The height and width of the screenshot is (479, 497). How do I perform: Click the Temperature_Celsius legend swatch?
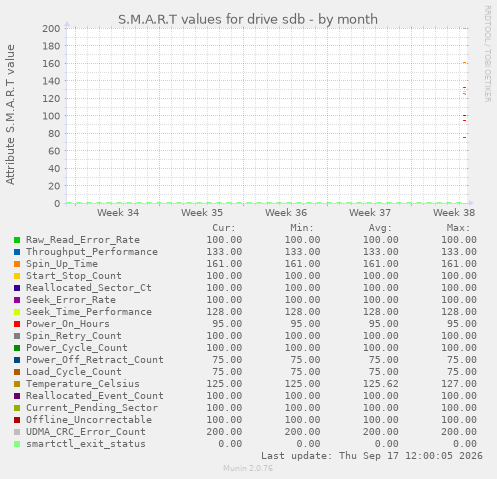pos(17,384)
